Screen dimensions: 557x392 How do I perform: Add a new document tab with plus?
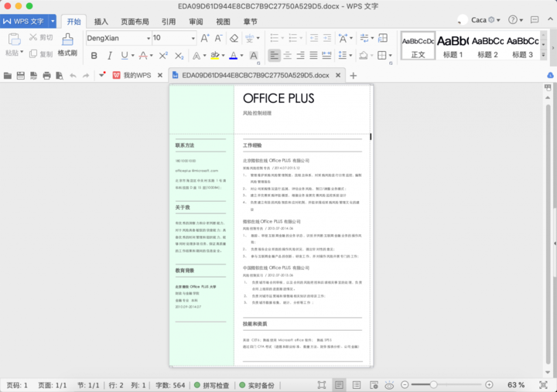[353, 76]
